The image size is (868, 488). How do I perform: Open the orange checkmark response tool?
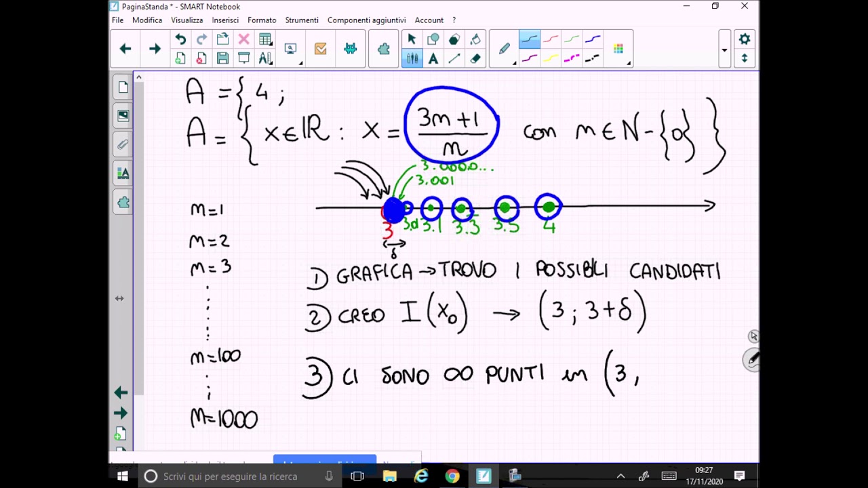tap(320, 49)
